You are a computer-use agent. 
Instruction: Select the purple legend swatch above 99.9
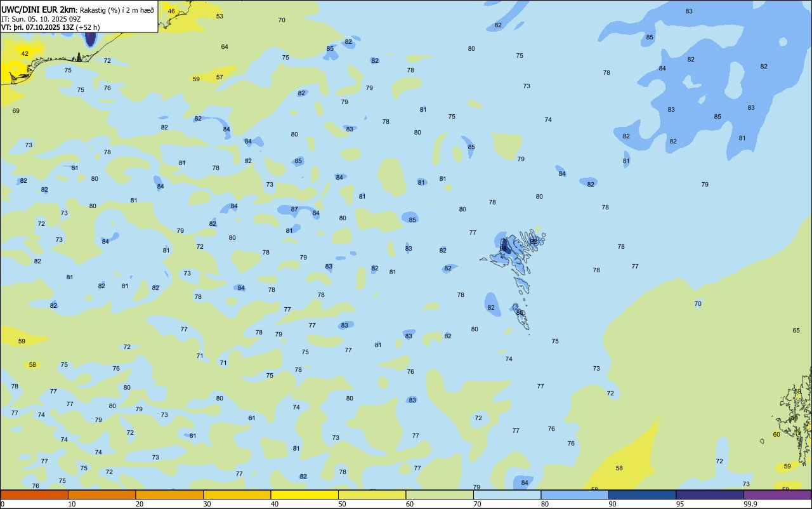[x=777, y=494]
